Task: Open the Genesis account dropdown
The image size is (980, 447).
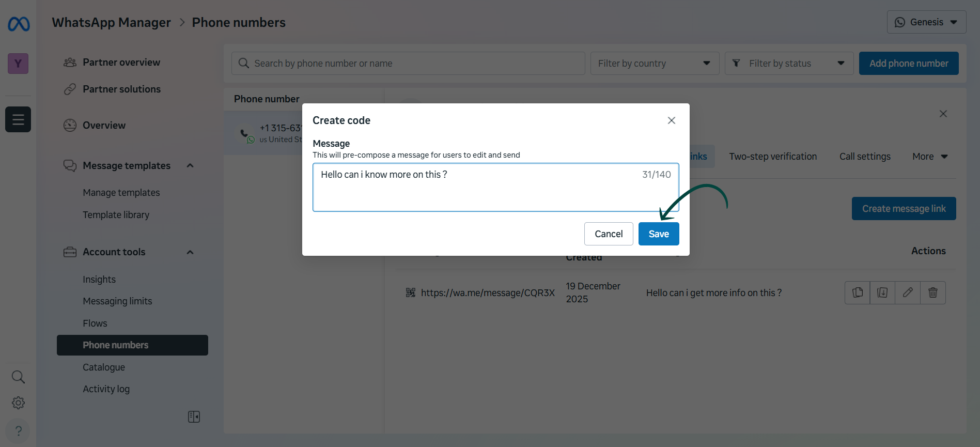Action: tap(926, 22)
